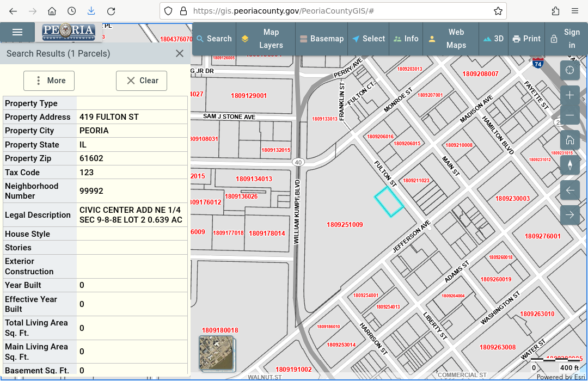Viewport: 588px width, 381px height.
Task: Click the Sign in button
Action: (x=566, y=39)
